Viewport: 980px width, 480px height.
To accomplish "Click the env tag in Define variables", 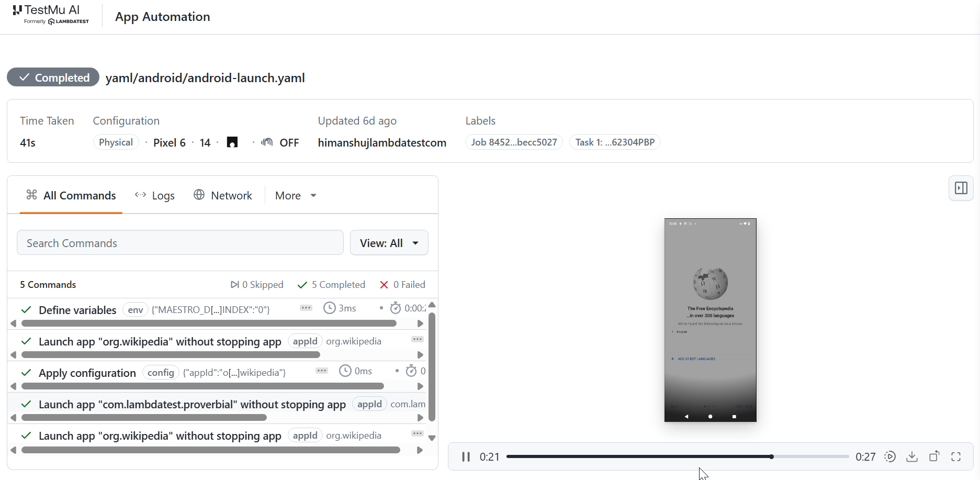I will pos(136,310).
